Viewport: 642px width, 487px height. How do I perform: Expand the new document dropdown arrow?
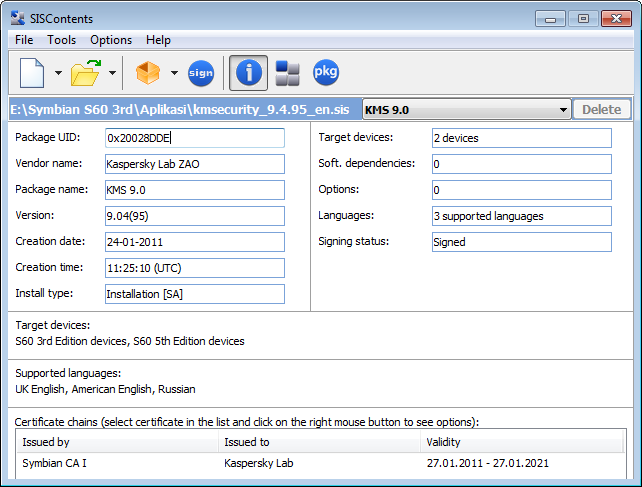pyautogui.click(x=58, y=73)
